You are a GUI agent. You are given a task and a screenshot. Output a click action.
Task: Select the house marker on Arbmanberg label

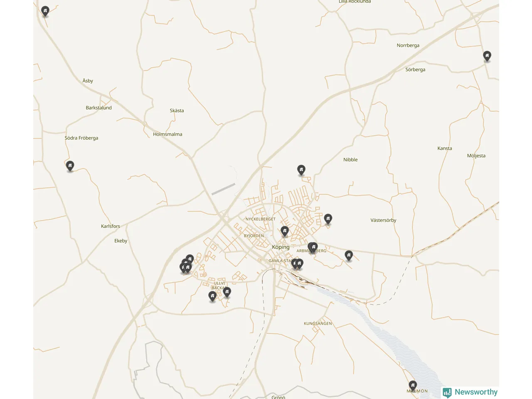click(x=314, y=247)
